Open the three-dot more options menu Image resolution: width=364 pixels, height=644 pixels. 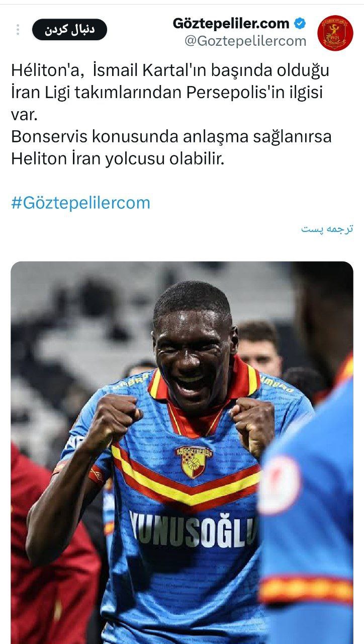[x=18, y=30]
